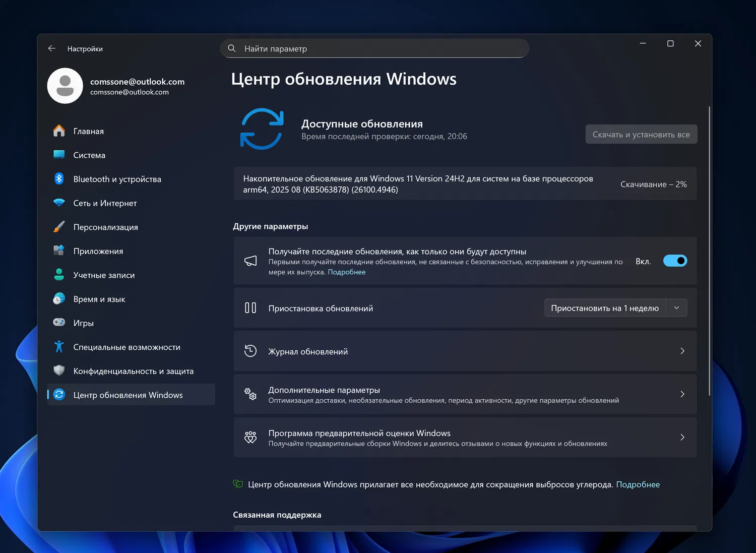Click the history clock icon for Журнал обновлений

pos(250,351)
